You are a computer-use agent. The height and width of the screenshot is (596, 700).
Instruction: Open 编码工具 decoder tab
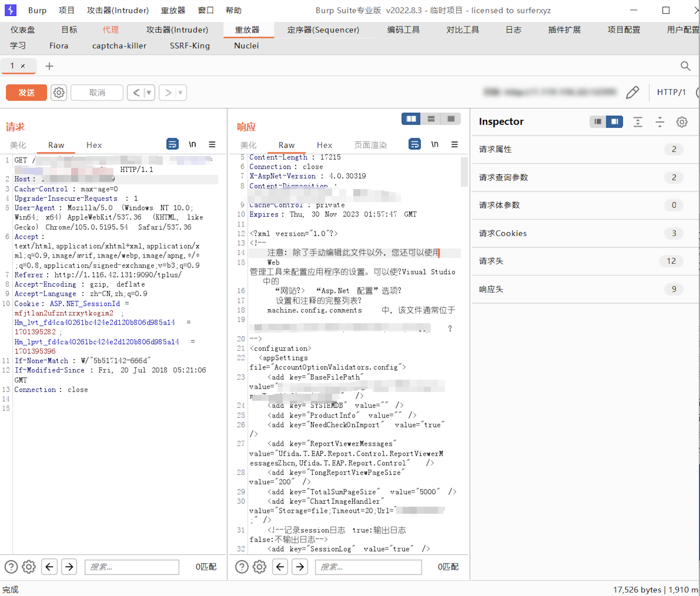(x=403, y=30)
